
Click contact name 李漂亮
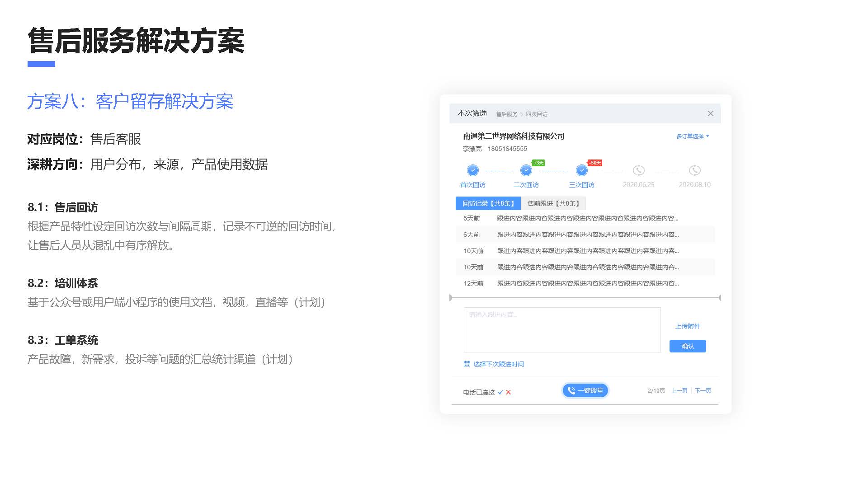tap(472, 149)
